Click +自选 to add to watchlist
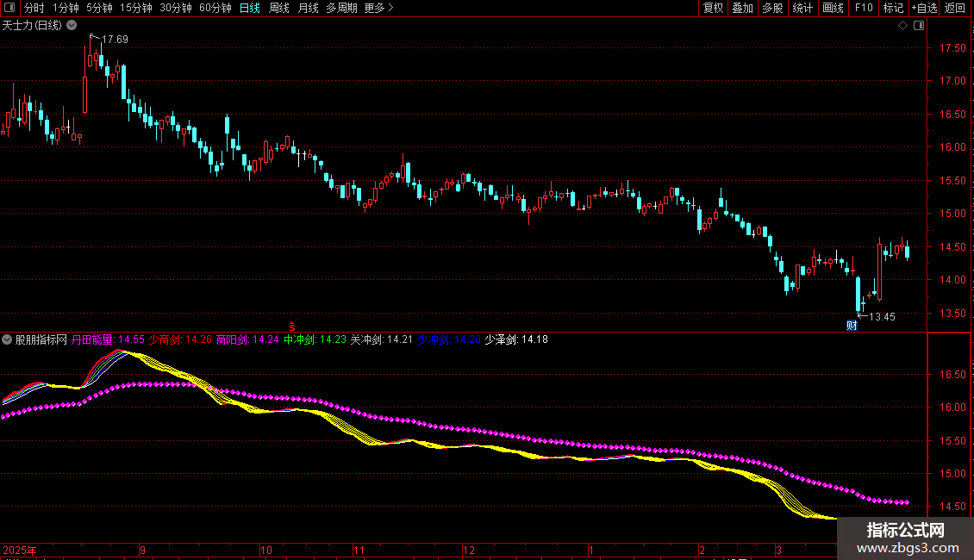The image size is (974, 560). pos(923,8)
